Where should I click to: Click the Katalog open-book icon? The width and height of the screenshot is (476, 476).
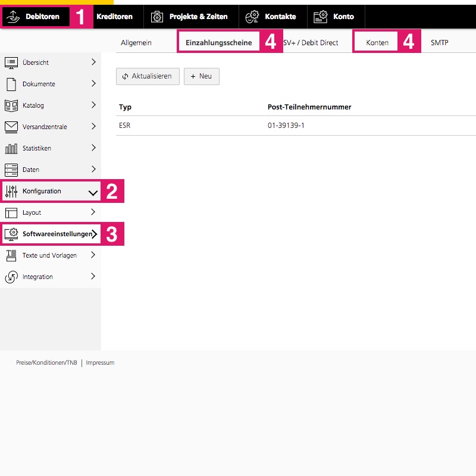pyautogui.click(x=11, y=105)
